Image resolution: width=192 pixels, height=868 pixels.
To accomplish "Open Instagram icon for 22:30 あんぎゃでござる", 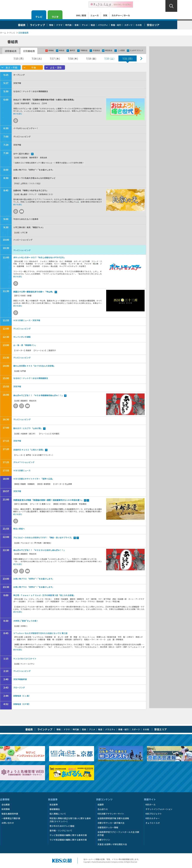I will tap(22, 571).
